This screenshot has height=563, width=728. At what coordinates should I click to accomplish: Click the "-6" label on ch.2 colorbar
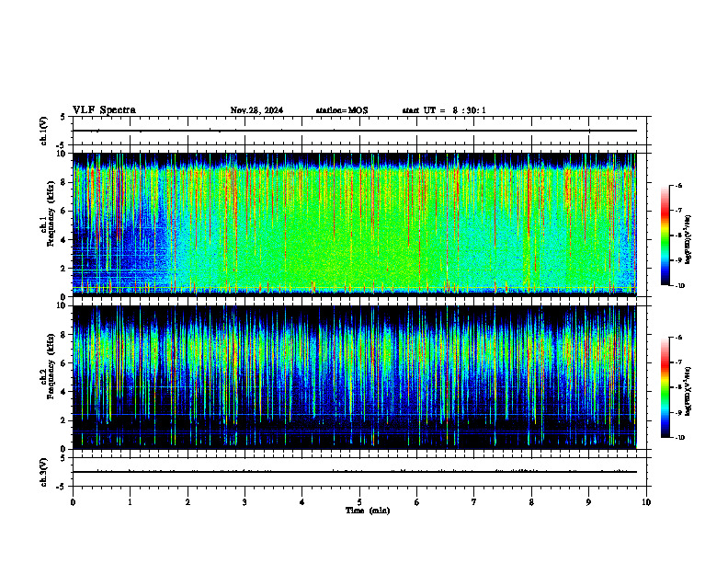pyautogui.click(x=678, y=338)
